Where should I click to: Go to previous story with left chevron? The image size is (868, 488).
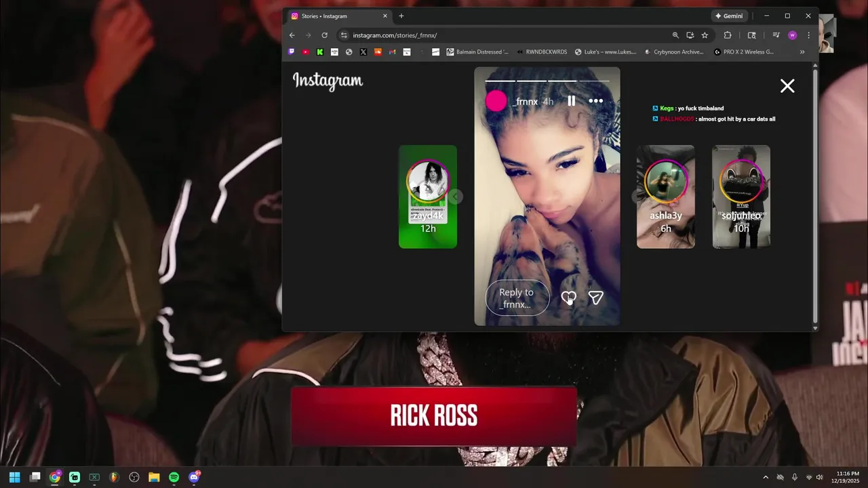point(456,197)
